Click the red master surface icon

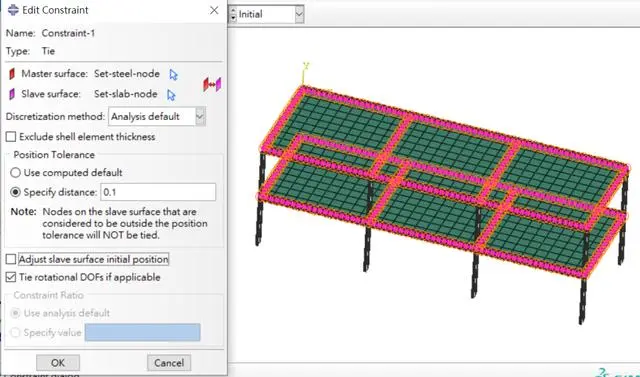(12, 74)
